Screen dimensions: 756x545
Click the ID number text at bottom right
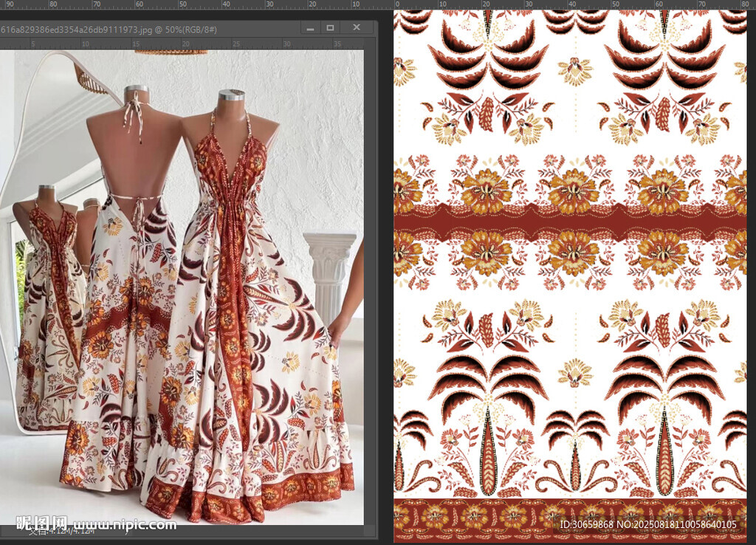pos(648,525)
